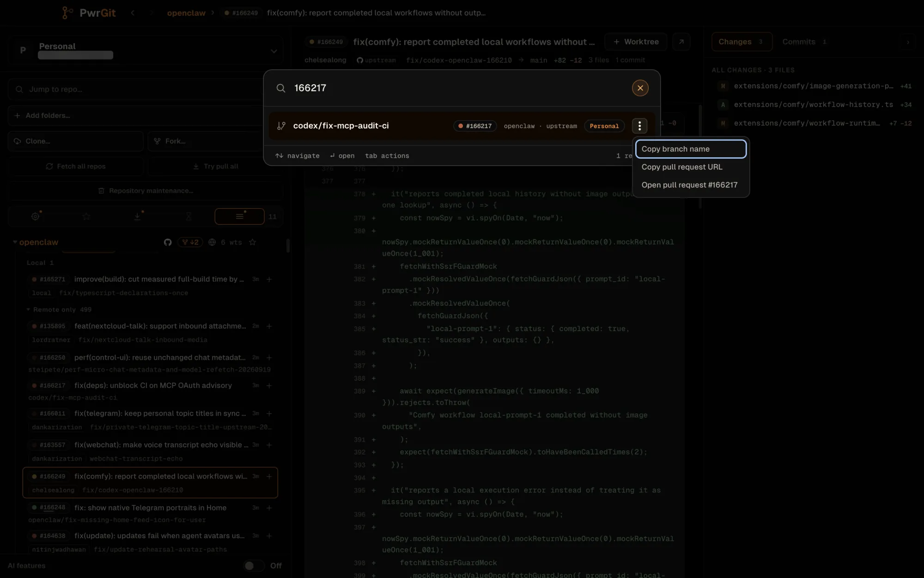Collapse the openclaw repository tree
Image resolution: width=924 pixels, height=578 pixels.
point(15,242)
